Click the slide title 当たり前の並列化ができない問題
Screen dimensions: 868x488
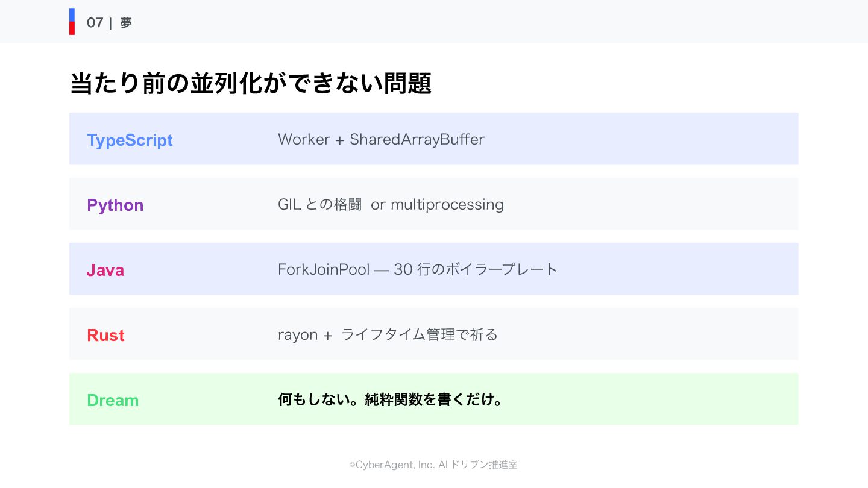tap(250, 83)
